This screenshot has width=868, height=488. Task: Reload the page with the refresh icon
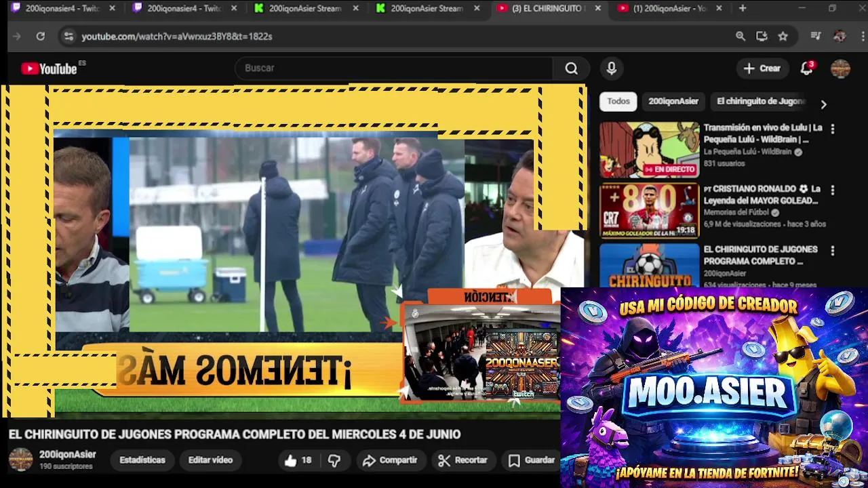(41, 37)
